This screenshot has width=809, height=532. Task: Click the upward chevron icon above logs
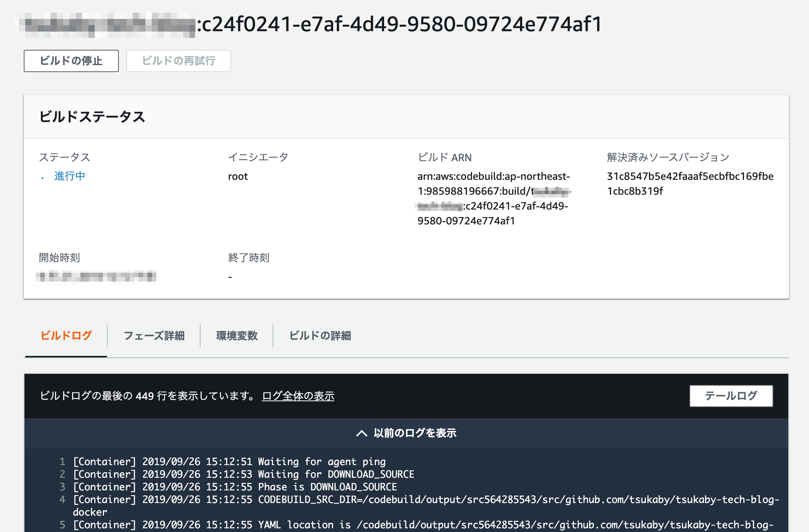click(x=361, y=434)
